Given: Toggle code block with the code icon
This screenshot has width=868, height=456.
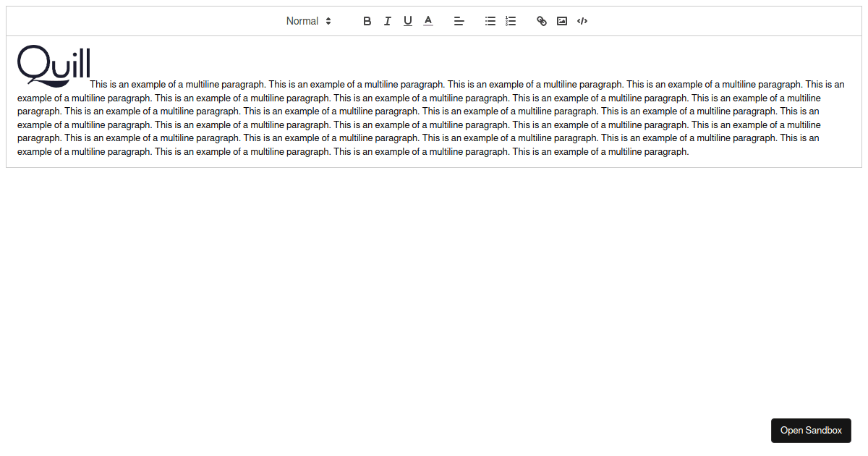Looking at the screenshot, I should pos(582,21).
